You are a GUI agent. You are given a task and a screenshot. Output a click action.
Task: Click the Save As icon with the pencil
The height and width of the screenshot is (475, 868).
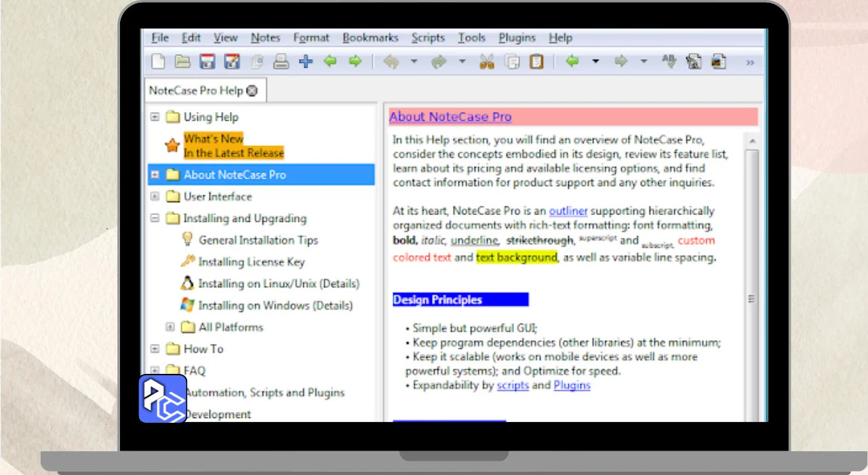(232, 62)
